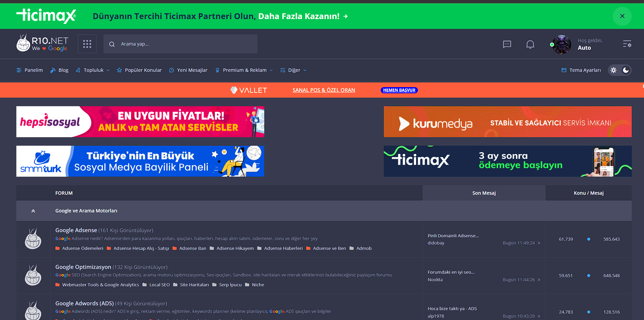
Task: Click the Google ve Arama Motorları category title
Action: [86, 211]
